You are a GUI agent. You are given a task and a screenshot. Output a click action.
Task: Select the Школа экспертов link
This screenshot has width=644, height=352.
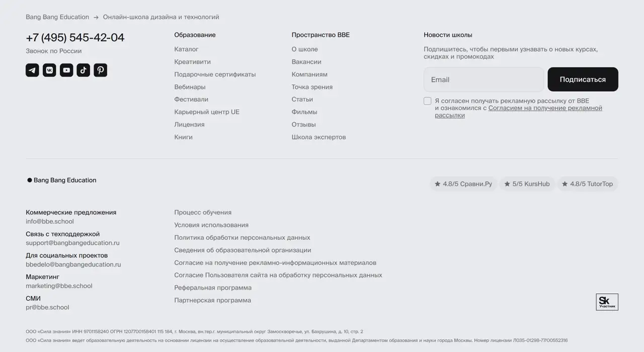[x=318, y=137]
